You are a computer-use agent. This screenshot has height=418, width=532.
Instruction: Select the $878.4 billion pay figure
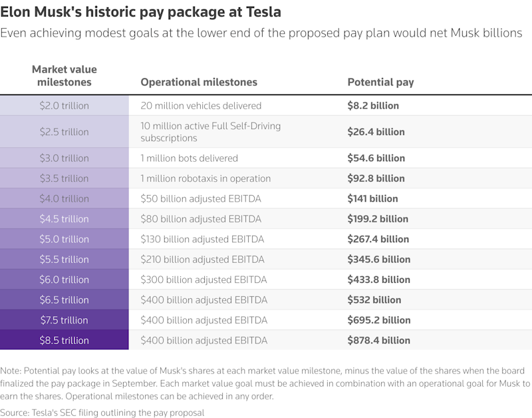[x=378, y=340]
